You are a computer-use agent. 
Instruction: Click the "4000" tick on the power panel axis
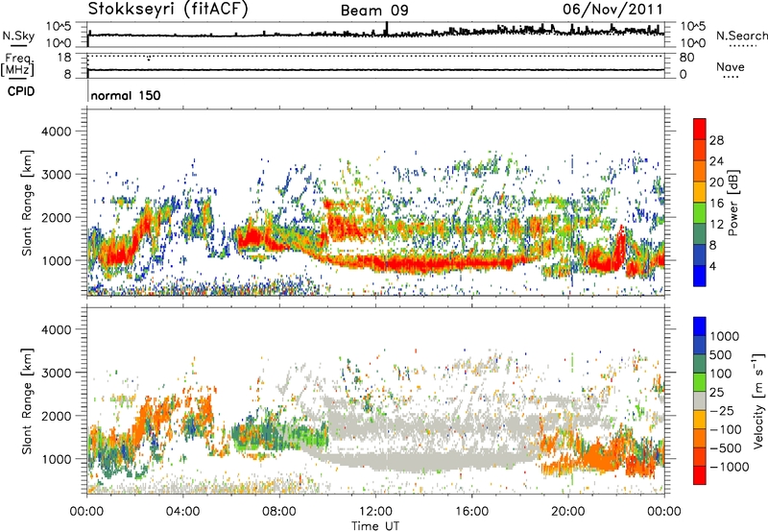[x=57, y=132]
